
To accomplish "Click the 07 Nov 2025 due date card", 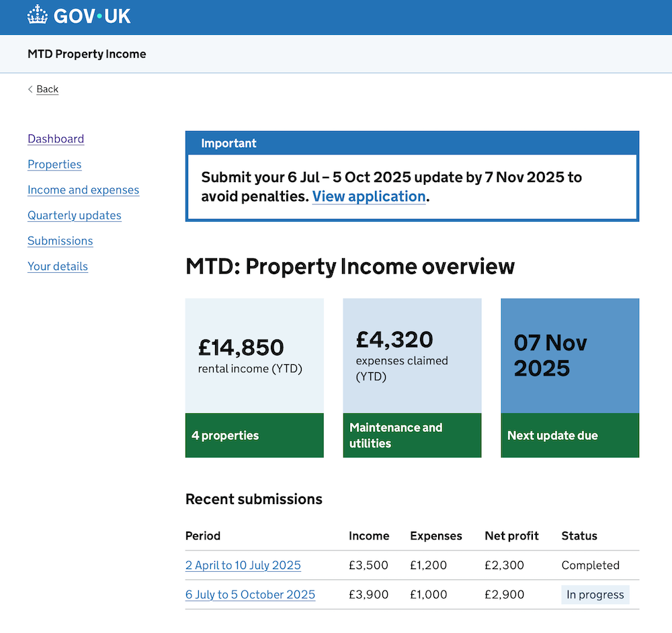I will (570, 356).
